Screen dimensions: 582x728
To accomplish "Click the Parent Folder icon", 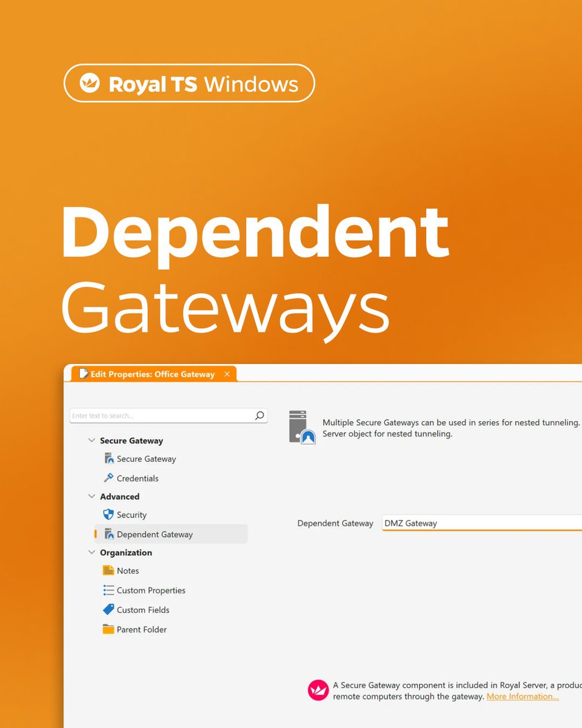I will pyautogui.click(x=109, y=629).
